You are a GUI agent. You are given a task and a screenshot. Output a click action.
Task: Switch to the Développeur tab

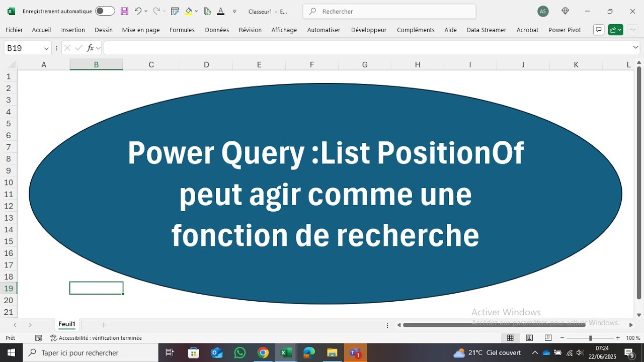click(369, 30)
